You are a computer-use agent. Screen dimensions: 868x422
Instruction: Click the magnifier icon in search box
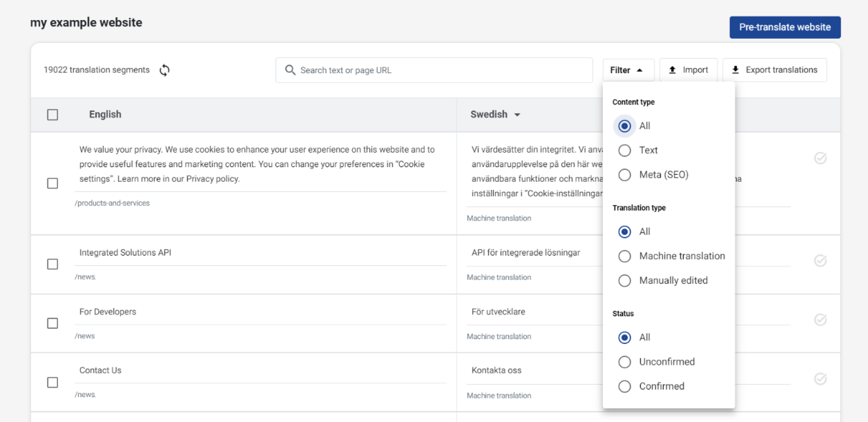(x=290, y=70)
